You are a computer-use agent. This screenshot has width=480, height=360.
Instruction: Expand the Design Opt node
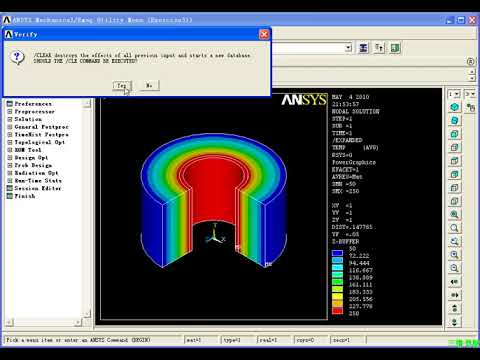(10, 158)
